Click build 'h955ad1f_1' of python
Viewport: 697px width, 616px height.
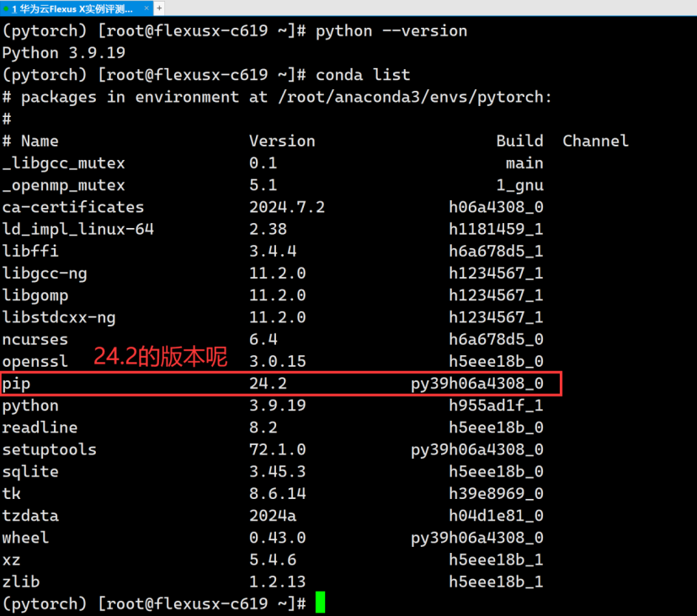[x=496, y=406]
